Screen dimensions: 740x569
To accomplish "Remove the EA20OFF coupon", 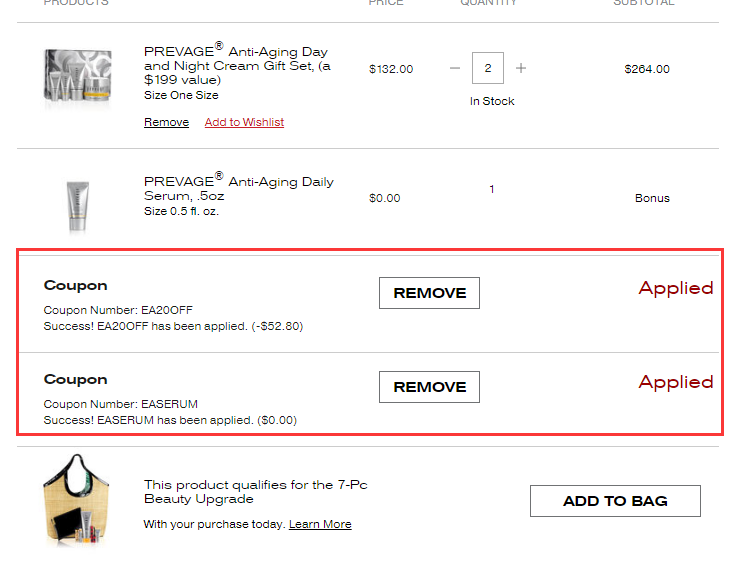I will tap(429, 293).
